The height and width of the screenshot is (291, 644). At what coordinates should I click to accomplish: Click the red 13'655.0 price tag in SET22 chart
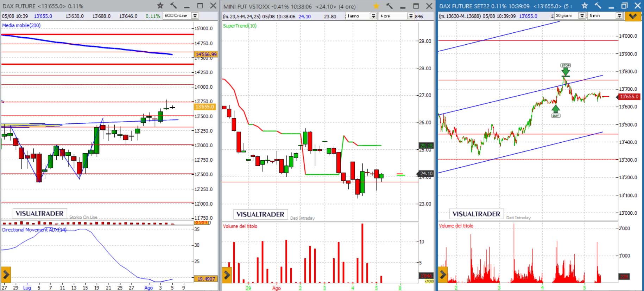pyautogui.click(x=629, y=97)
